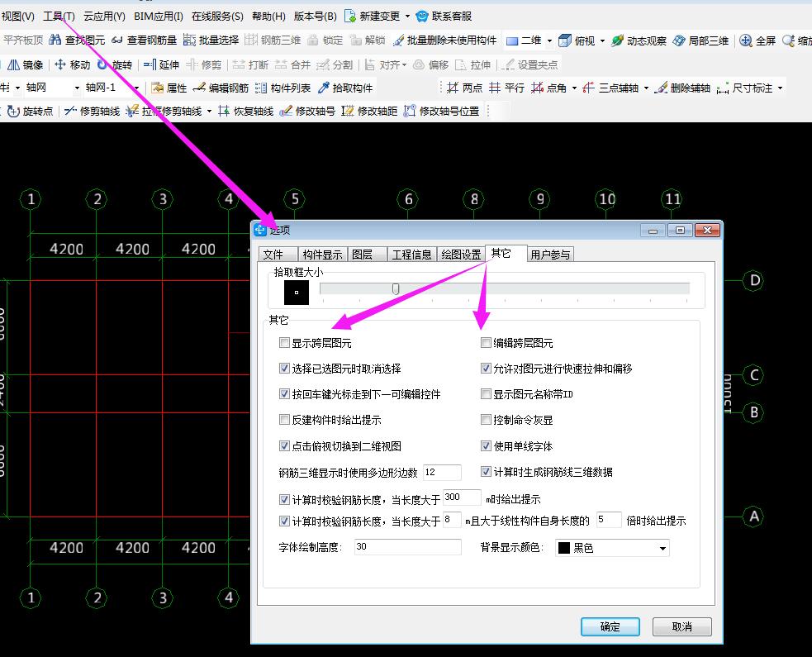Click 删除辅轴 tool
The height and width of the screenshot is (657, 812).
682,88
